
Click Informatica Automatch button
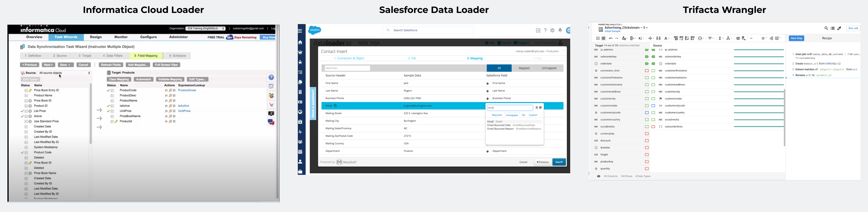point(143,79)
